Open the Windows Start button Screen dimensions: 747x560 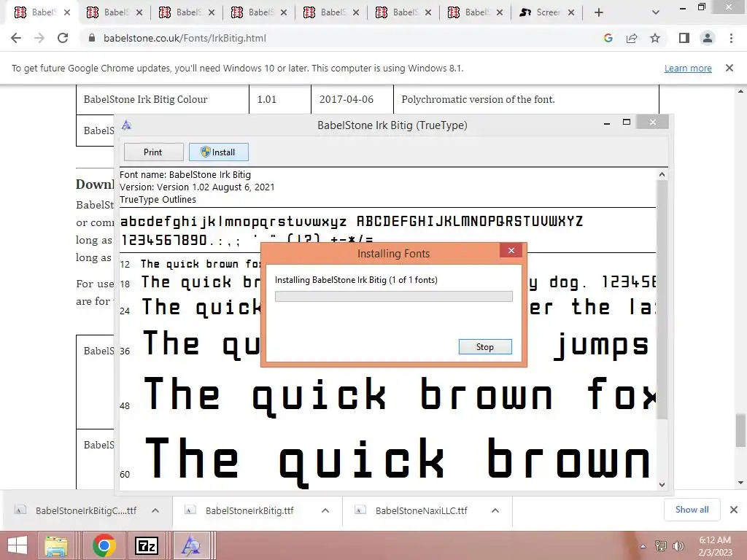[x=18, y=545]
